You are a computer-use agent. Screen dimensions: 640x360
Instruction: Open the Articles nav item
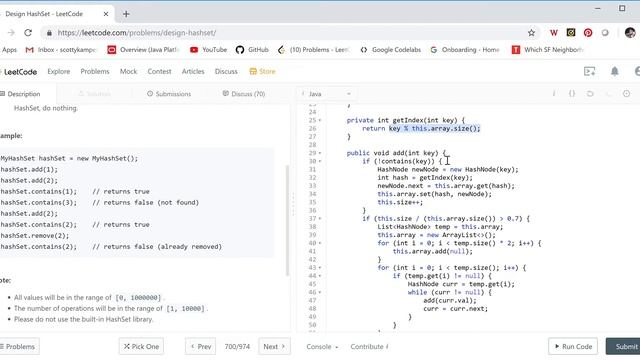tap(193, 71)
